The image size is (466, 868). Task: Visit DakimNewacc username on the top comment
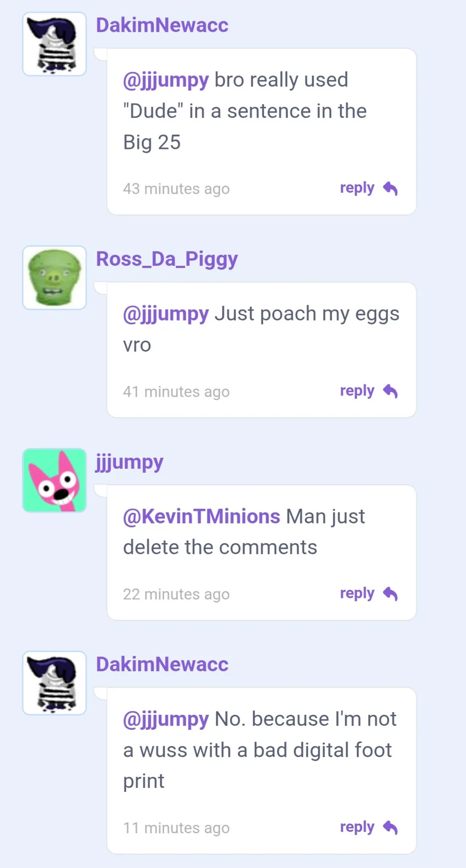point(162,25)
